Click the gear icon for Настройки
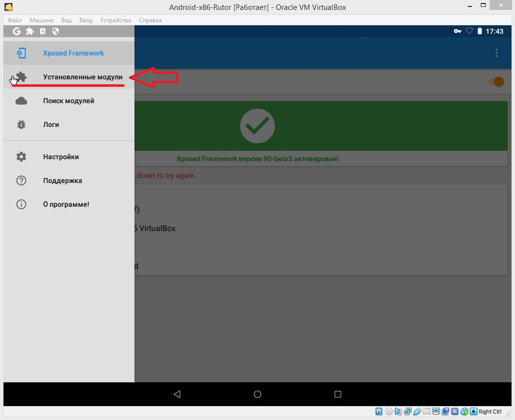This screenshot has height=420, width=515. click(x=21, y=157)
